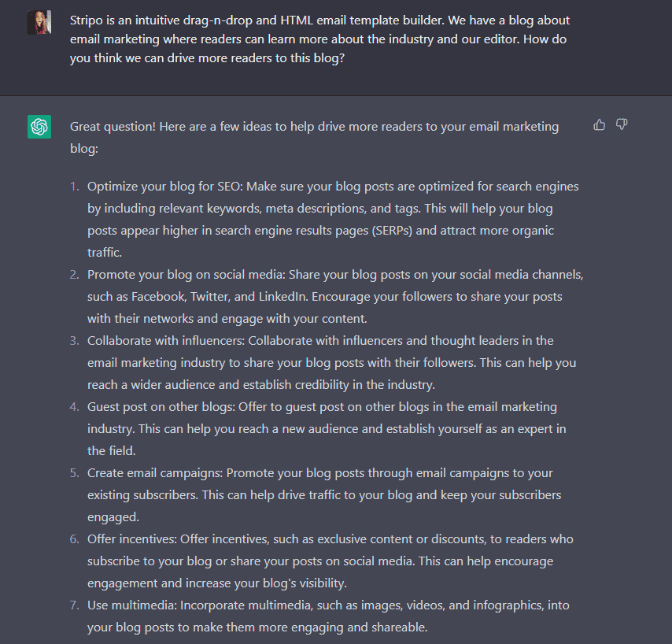Viewport: 672px width, 644px height.
Task: Click the thumbs up icon on the response
Action: 599,124
